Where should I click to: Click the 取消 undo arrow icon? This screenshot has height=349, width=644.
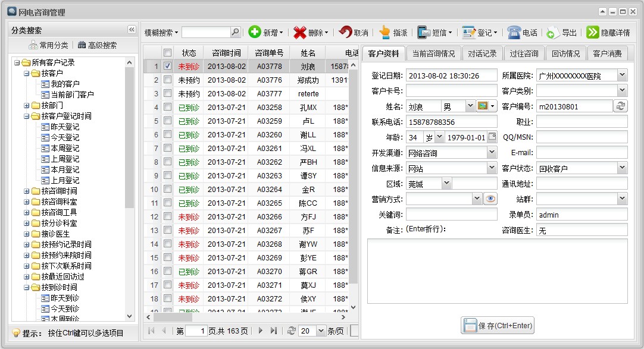tap(346, 32)
